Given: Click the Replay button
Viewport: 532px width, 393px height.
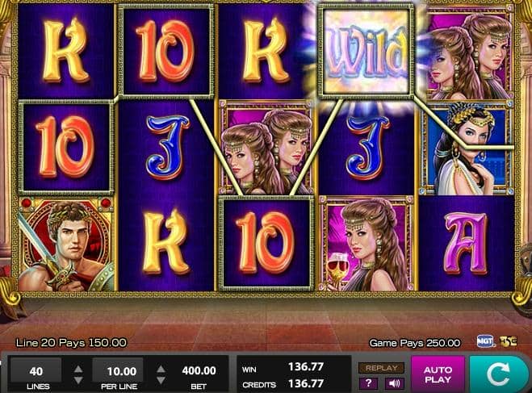Looking at the screenshot, I should click(381, 368).
